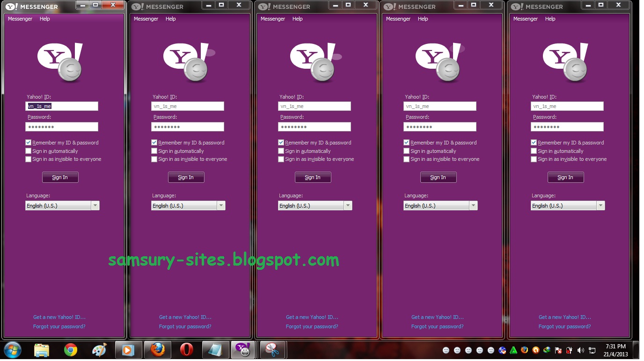
Task: Focus the Yahoo! ID field in leftmost window
Action: 62,106
